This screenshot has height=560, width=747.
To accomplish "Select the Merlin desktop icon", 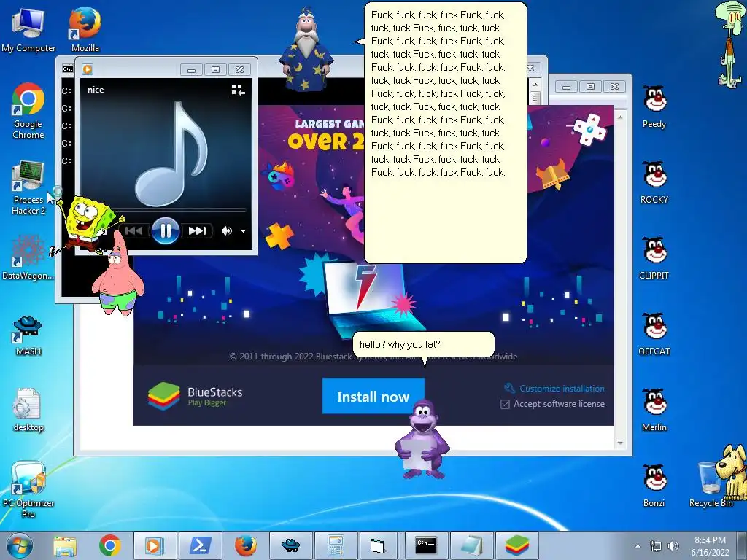I will pyautogui.click(x=654, y=410).
